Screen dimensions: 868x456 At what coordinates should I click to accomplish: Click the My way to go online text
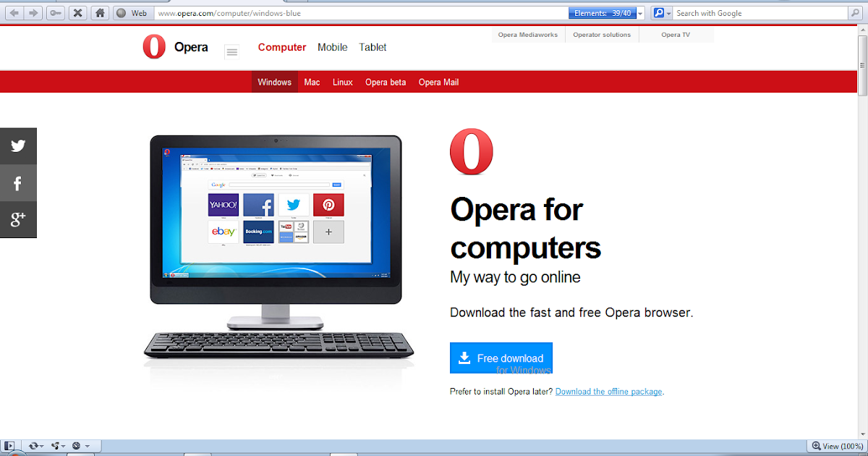point(515,277)
